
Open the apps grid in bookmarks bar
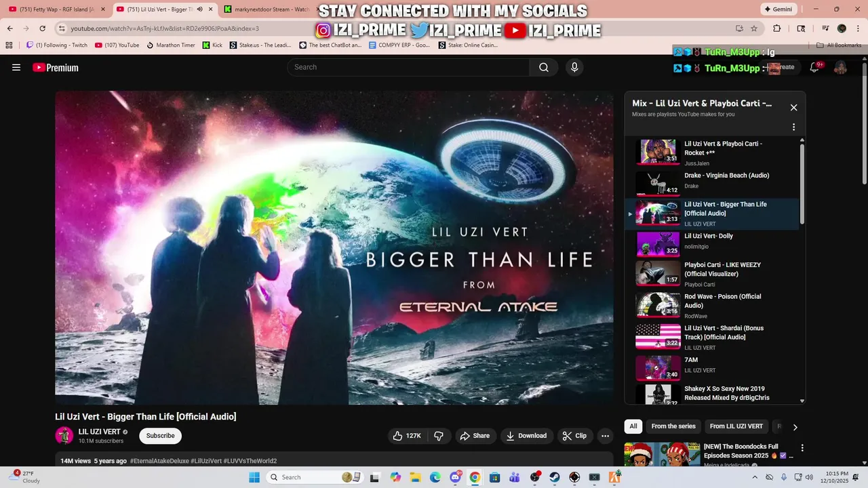coord(9,45)
